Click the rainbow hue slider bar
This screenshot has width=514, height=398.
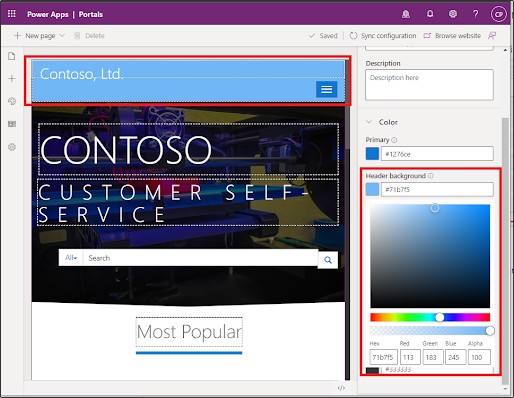(430, 317)
